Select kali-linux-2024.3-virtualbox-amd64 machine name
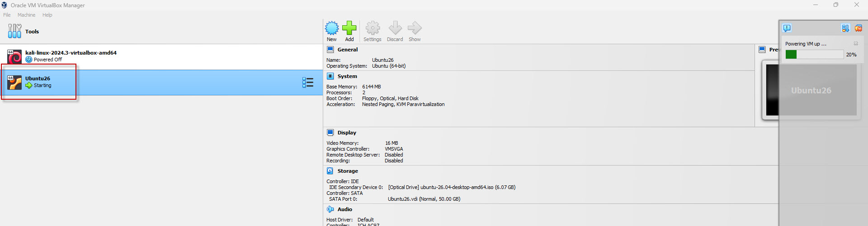This screenshot has height=226, width=868. 71,53
